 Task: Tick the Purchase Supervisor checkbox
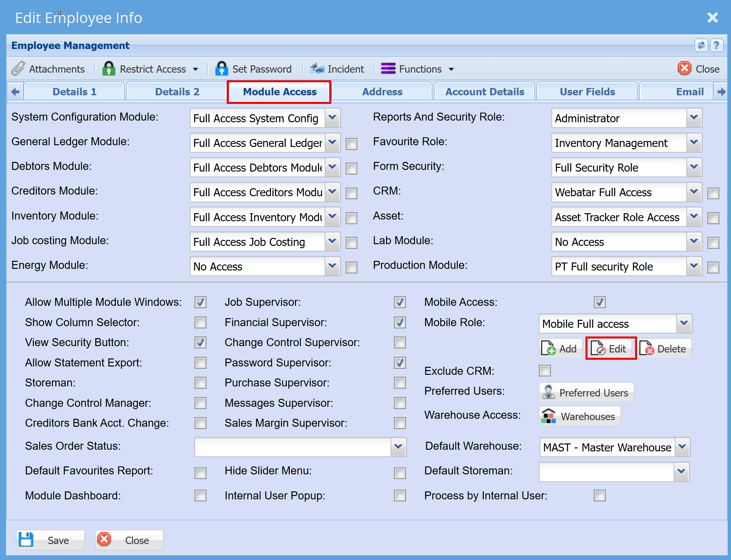point(400,383)
